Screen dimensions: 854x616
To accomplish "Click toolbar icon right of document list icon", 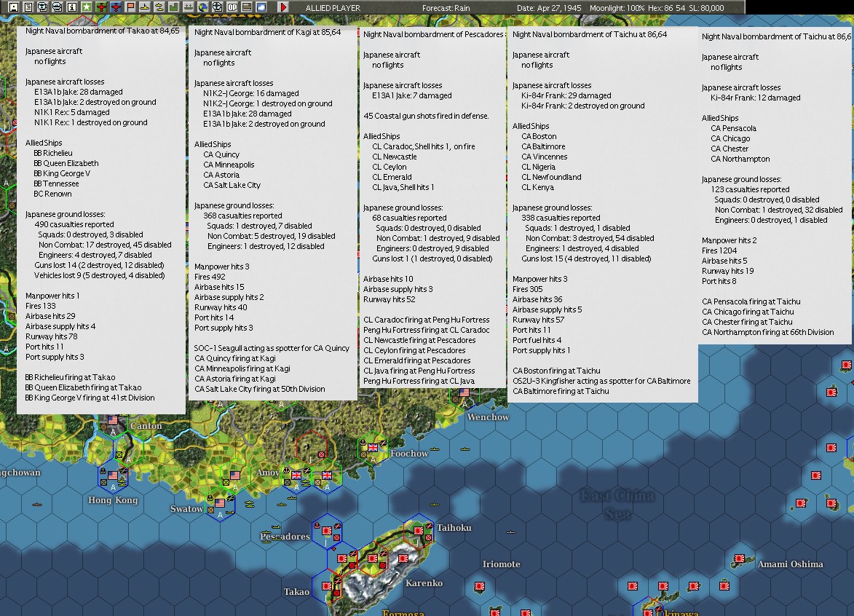I will tap(42, 7).
